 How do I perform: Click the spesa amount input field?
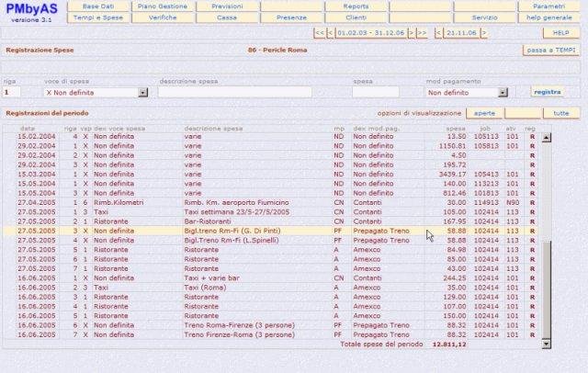pyautogui.click(x=376, y=92)
